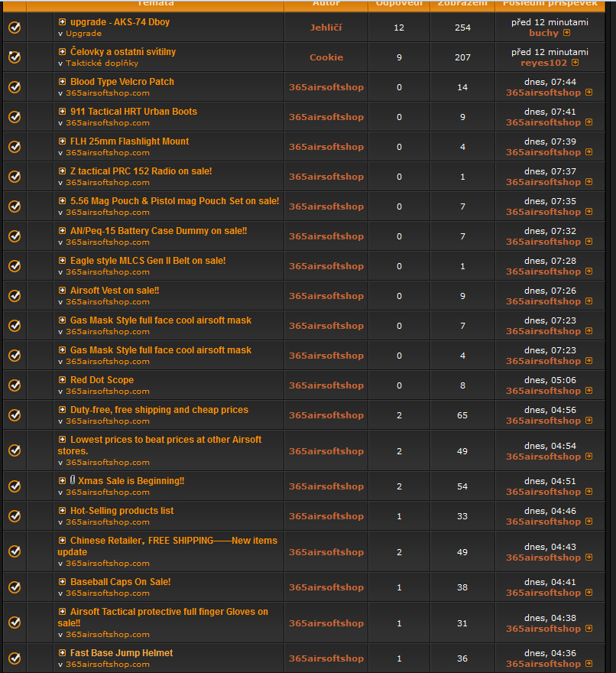Sort threads by the Zobrazení column header
The width and height of the screenshot is (616, 673).
tap(462, 4)
